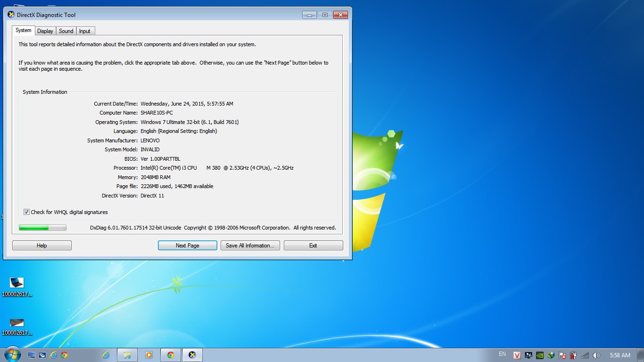This screenshot has width=644, height=362.
Task: Open the Windows Start menu orb
Action: click(x=12, y=355)
